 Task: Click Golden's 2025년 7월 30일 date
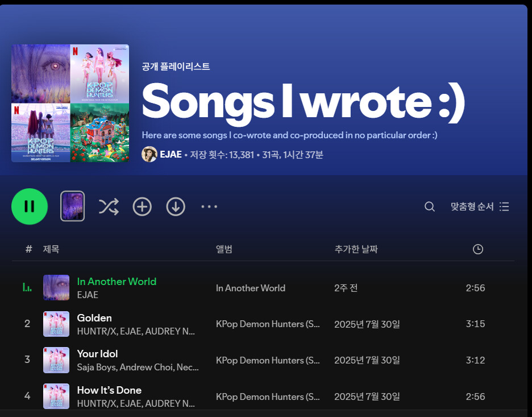pyautogui.click(x=367, y=324)
